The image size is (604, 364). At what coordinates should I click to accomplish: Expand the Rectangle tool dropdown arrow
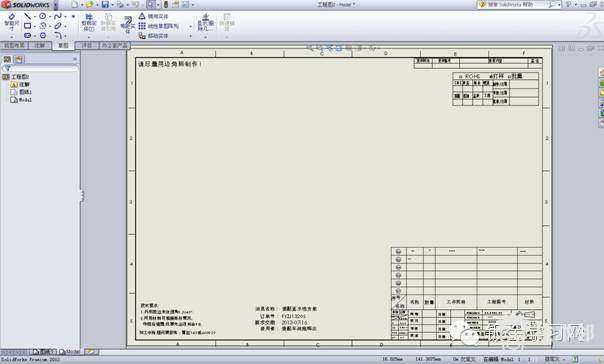[x=34, y=26]
